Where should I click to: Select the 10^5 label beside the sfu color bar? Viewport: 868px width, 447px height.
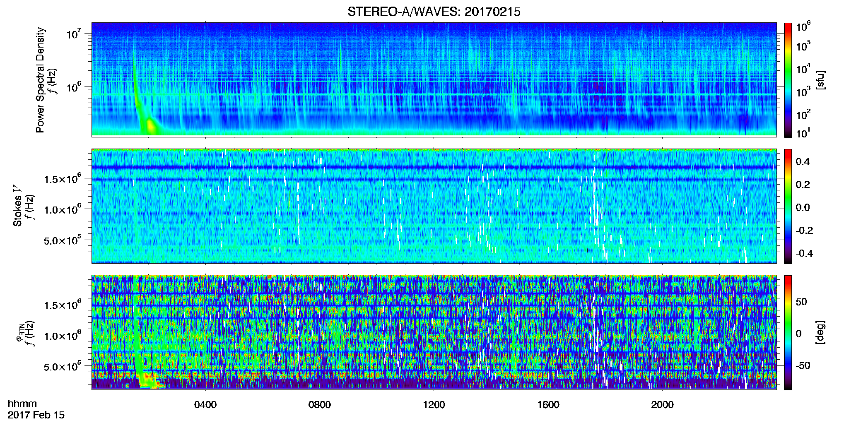pos(803,46)
